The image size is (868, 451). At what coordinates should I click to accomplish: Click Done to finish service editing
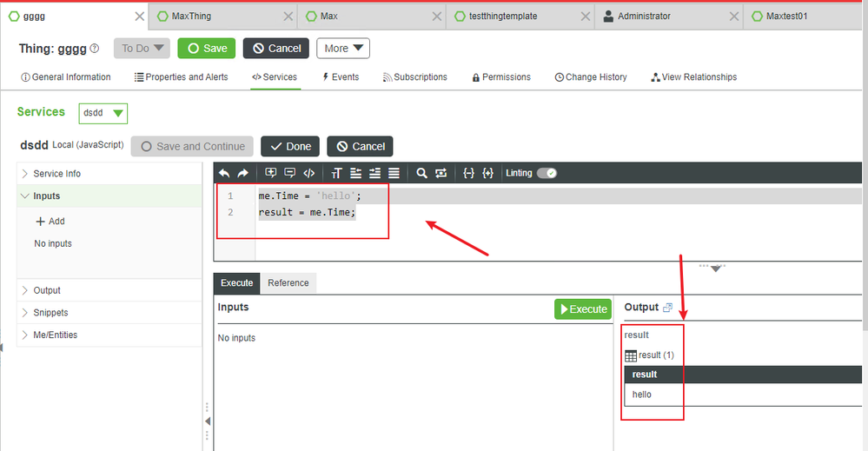coord(290,147)
